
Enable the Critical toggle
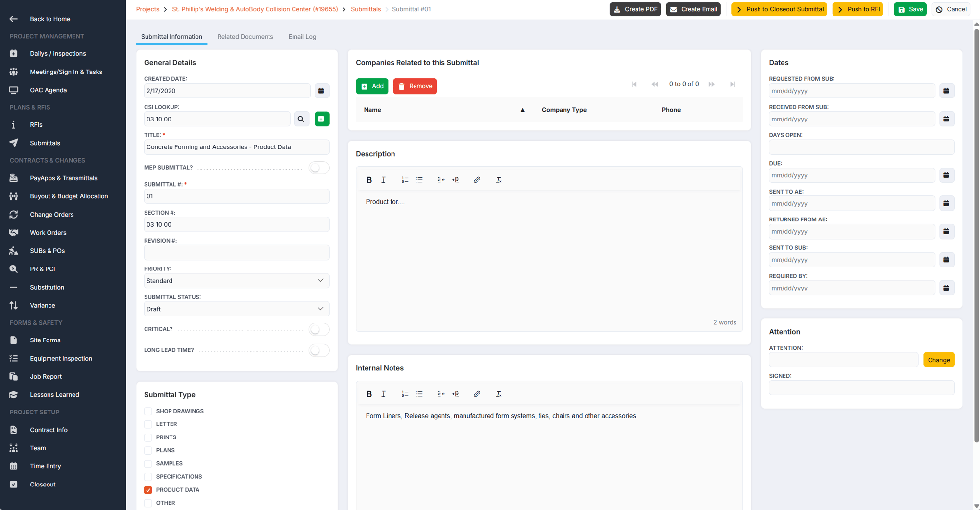click(319, 329)
